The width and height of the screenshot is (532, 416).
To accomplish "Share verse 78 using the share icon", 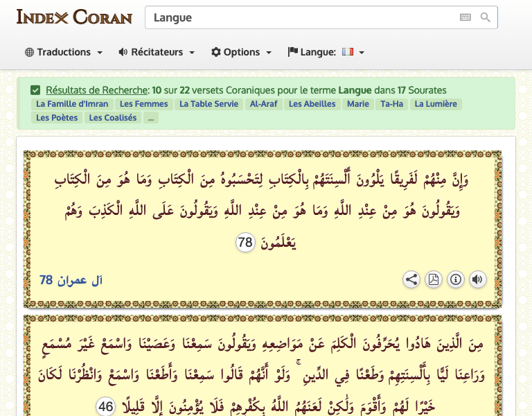I will [x=411, y=279].
